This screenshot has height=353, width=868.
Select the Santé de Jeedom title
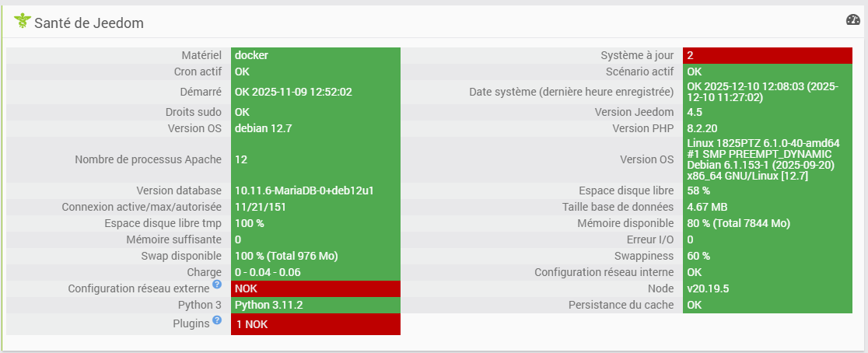click(89, 23)
